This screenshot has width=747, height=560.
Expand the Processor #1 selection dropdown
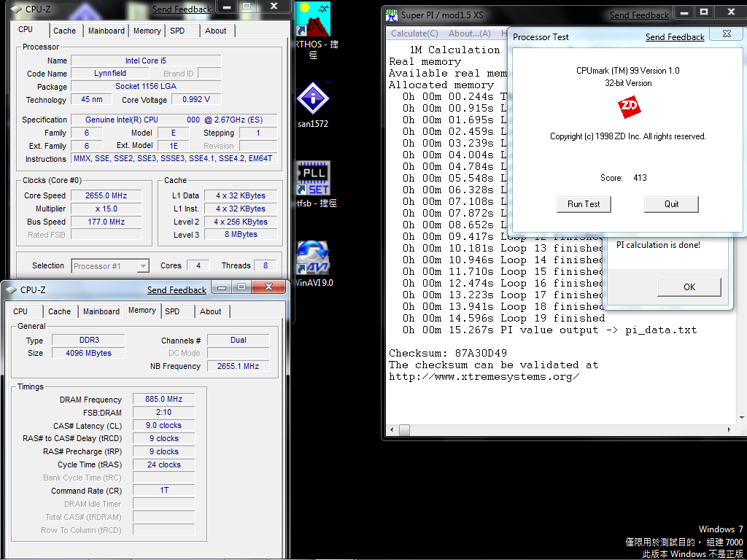pos(142,265)
